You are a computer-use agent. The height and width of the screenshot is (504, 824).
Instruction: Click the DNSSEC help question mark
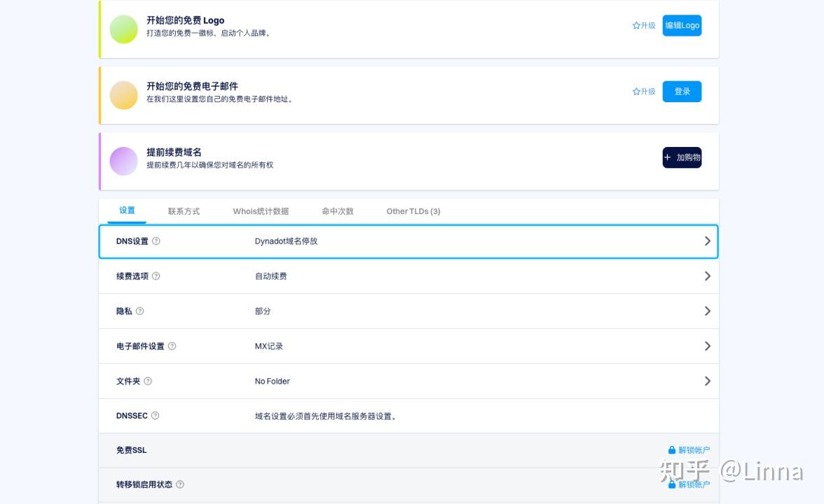tap(155, 416)
